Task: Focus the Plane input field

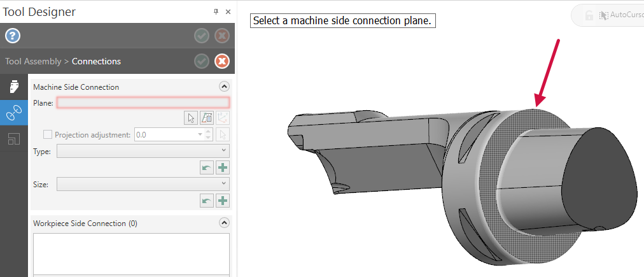Action: pyautogui.click(x=143, y=103)
